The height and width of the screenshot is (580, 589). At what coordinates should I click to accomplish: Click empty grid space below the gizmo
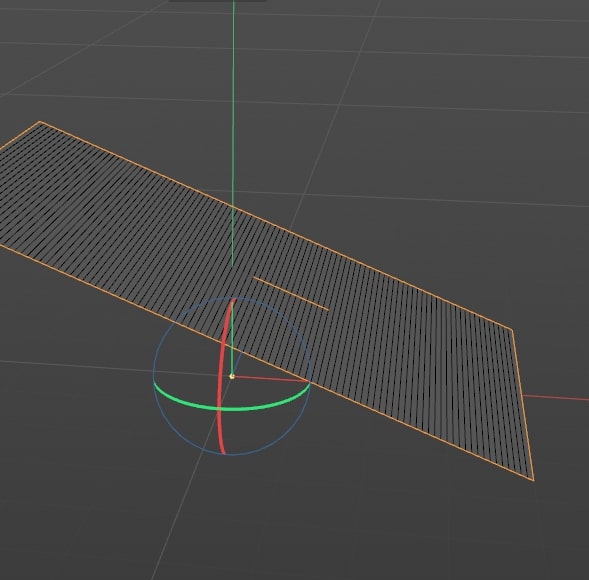(x=301, y=526)
